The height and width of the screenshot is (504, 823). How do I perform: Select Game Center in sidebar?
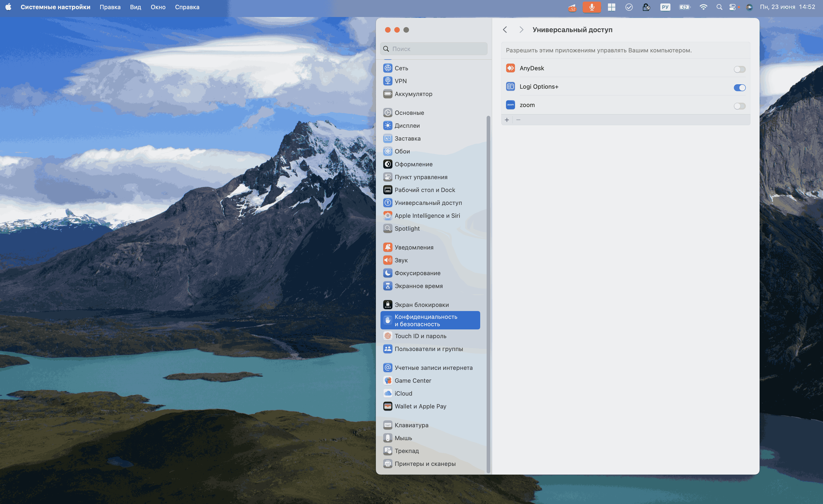[x=430, y=380]
